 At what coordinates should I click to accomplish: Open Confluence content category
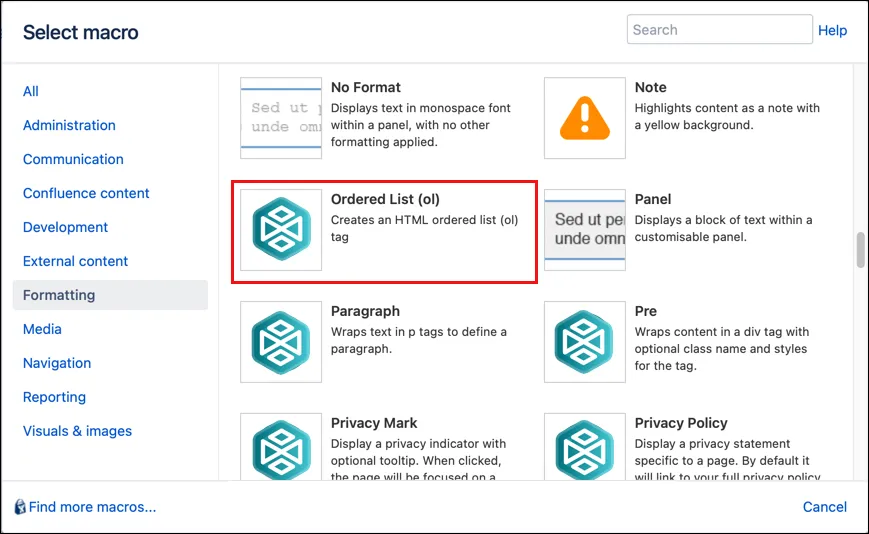point(86,193)
